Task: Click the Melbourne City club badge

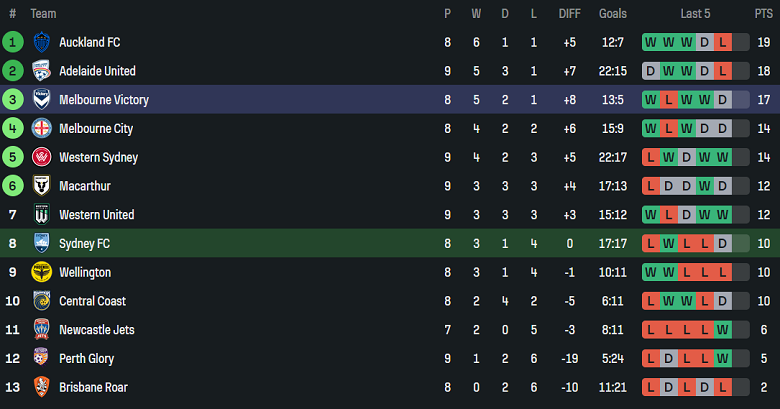Action: 41,129
